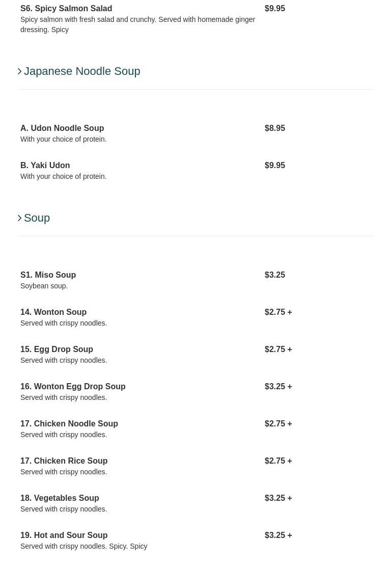The width and height of the screenshot is (392, 565).
Task: Choose 18. Vegetables Soup
Action: pos(60,498)
